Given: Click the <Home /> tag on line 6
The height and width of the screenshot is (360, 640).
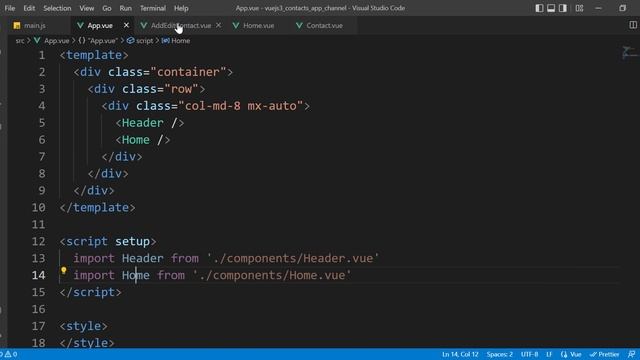Looking at the screenshot, I should [x=142, y=140].
